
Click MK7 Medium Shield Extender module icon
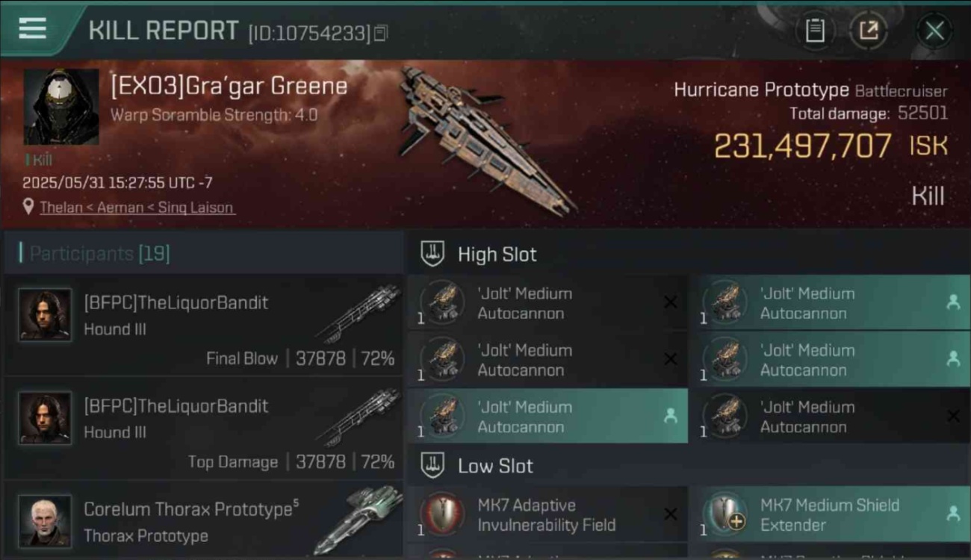[x=725, y=514]
